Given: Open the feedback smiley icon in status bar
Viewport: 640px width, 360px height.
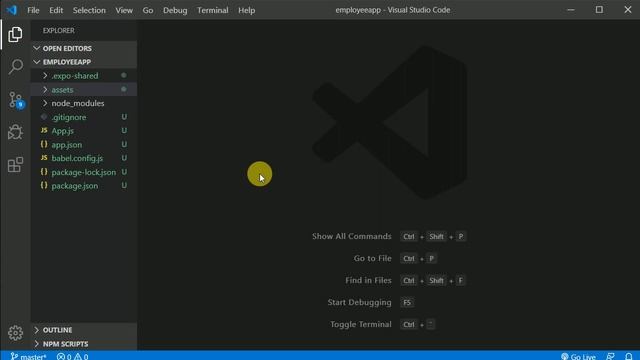Looking at the screenshot, I should (610, 356).
